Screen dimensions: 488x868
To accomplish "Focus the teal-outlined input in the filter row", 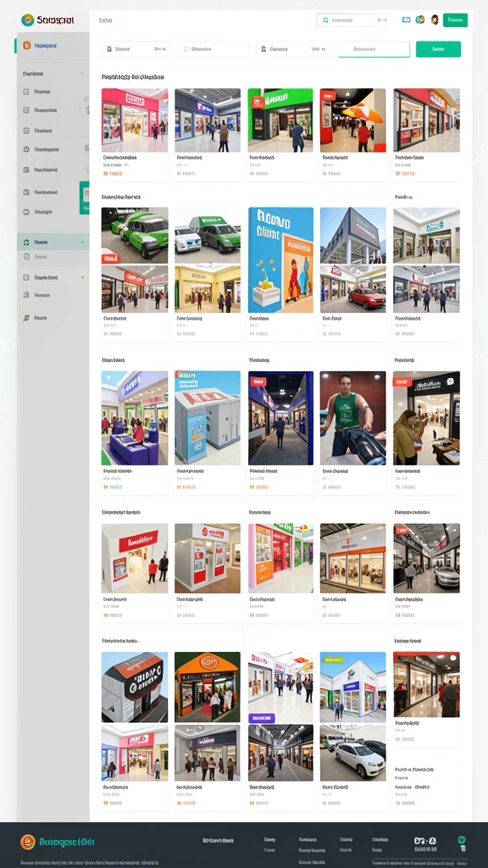I will (x=374, y=48).
